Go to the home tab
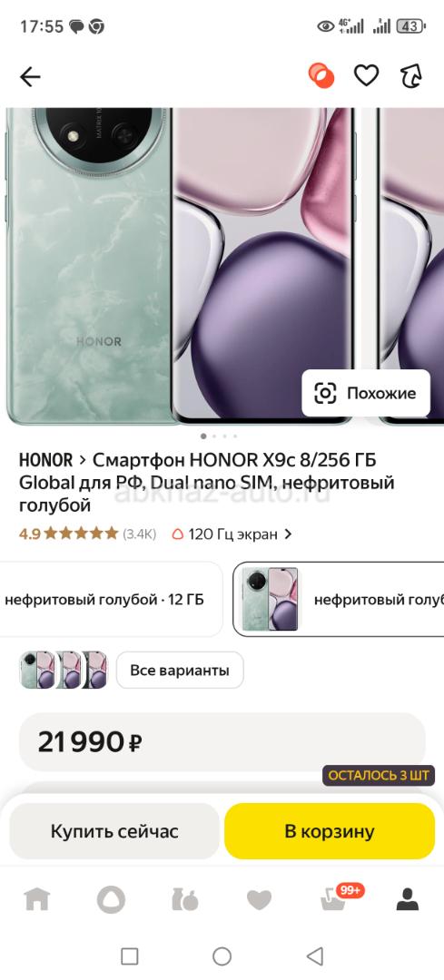 click(37, 900)
